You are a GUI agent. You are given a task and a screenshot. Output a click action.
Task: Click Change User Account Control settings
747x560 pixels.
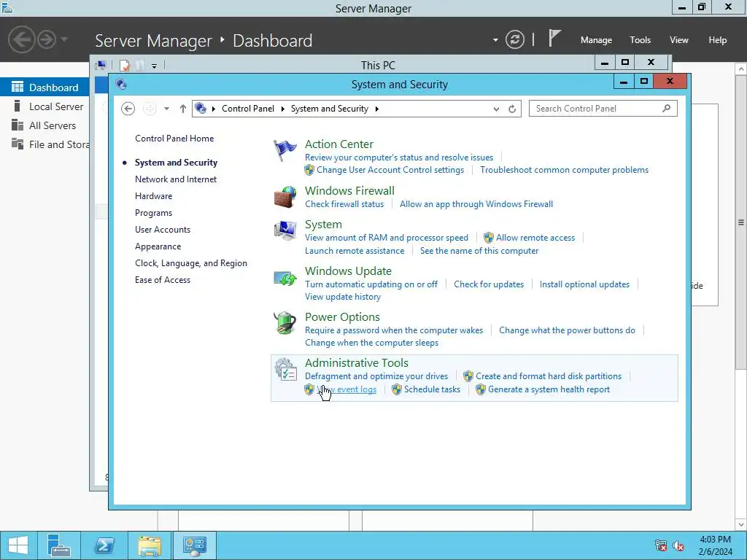tap(390, 170)
